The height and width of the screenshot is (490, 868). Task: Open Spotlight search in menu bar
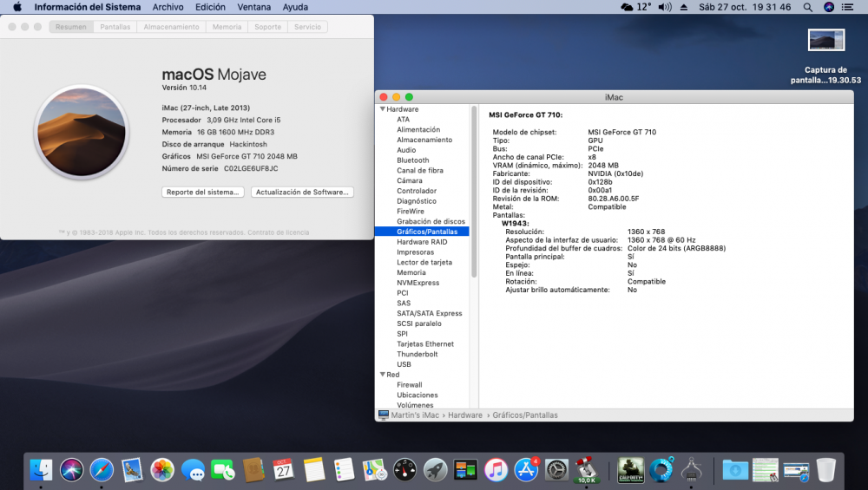coord(807,7)
